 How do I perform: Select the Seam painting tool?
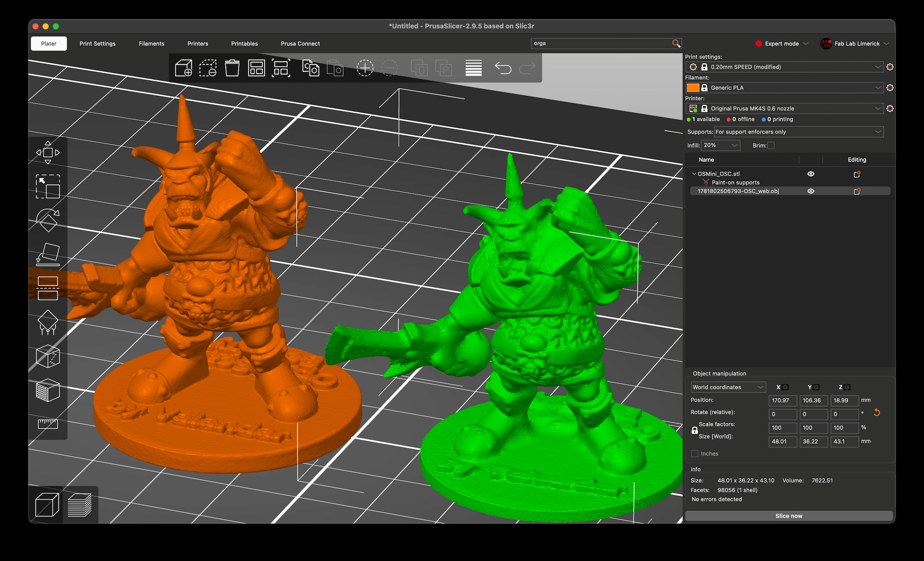pos(48,356)
